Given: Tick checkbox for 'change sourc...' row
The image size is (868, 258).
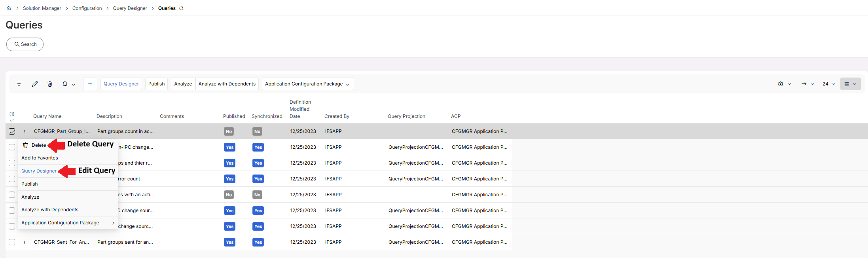Looking at the screenshot, I should click(x=12, y=226).
